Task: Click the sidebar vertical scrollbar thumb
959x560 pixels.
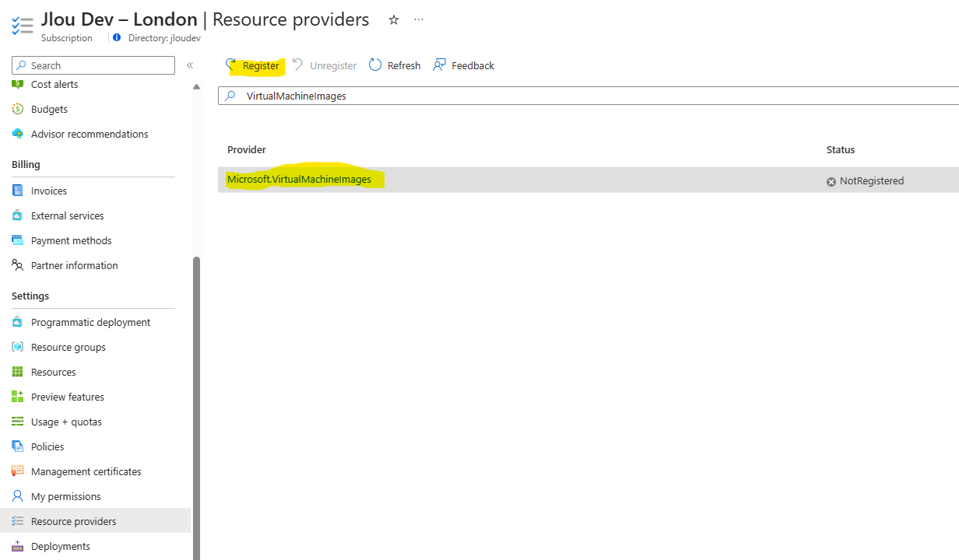Action: click(196, 408)
